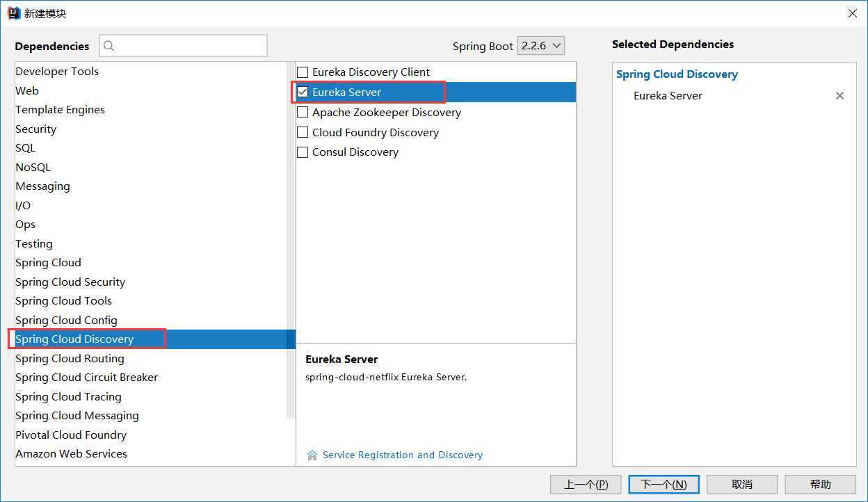Enable Apache Zookeeper Discovery checkbox
This screenshot has height=502, width=868.
click(x=303, y=112)
